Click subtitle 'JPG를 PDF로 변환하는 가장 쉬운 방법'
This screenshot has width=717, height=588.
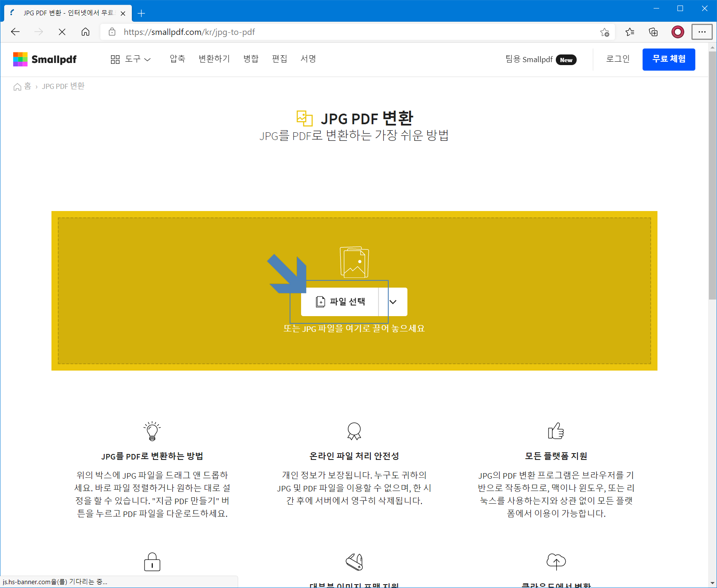[x=354, y=136]
